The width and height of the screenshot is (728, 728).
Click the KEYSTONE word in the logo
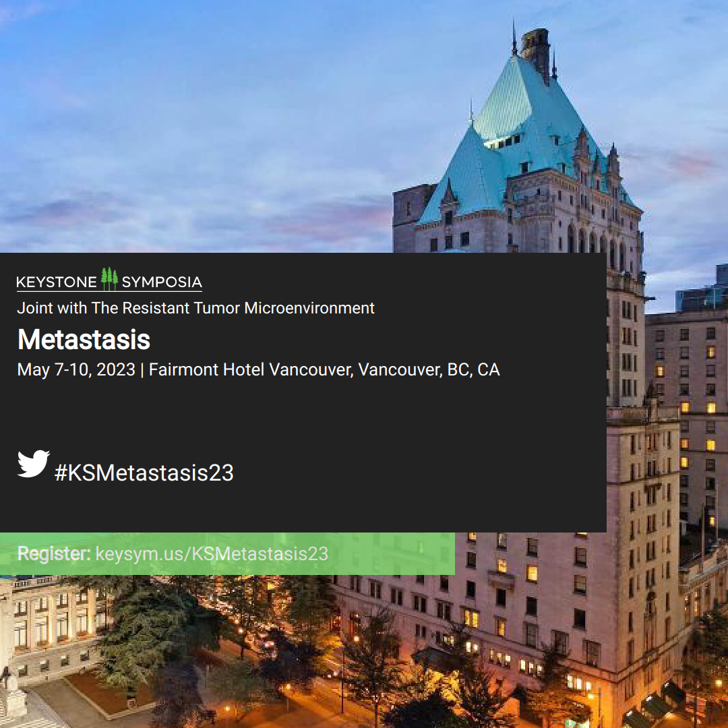(x=57, y=282)
